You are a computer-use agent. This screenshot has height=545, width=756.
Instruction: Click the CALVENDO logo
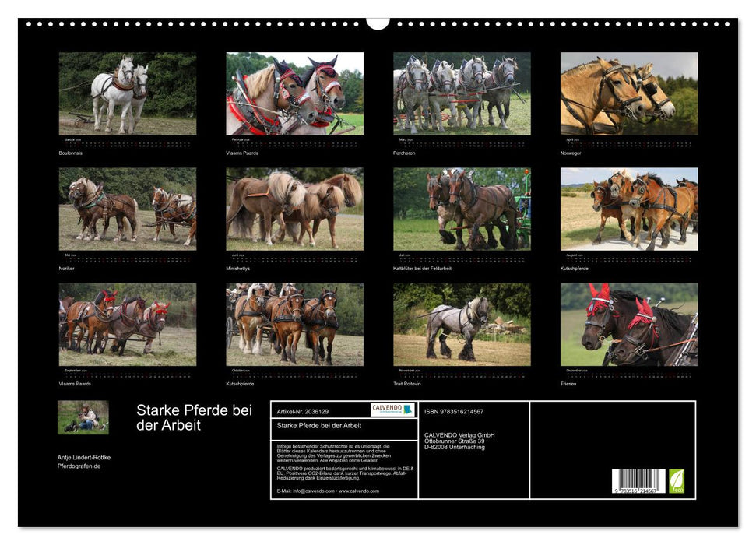tap(392, 410)
